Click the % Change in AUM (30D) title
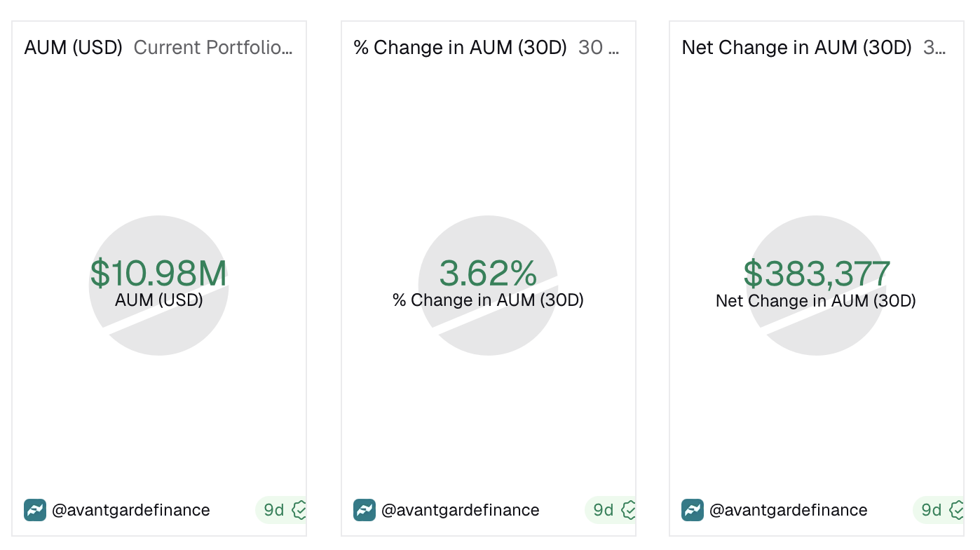The width and height of the screenshot is (980, 550). pyautogui.click(x=460, y=48)
